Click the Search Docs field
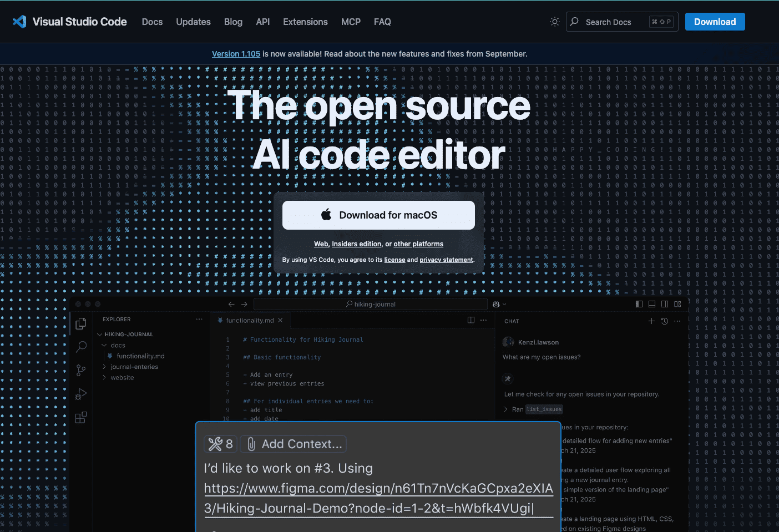The height and width of the screenshot is (532, 779). (616, 22)
